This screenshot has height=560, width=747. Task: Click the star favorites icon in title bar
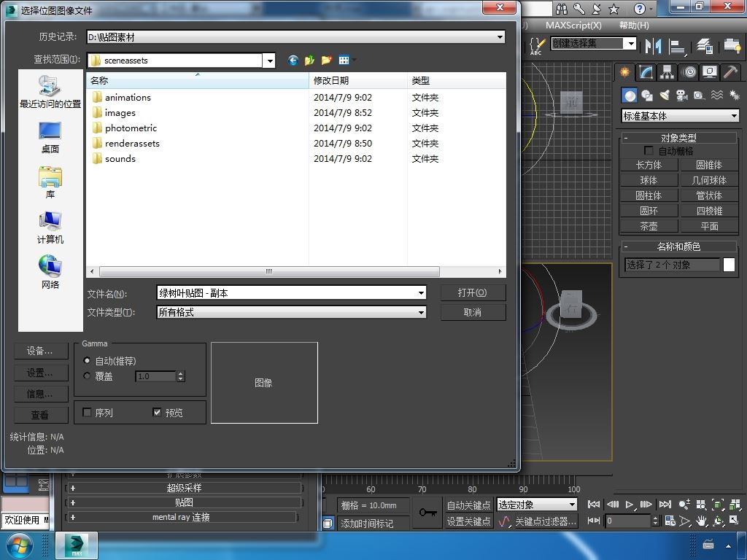(614, 9)
